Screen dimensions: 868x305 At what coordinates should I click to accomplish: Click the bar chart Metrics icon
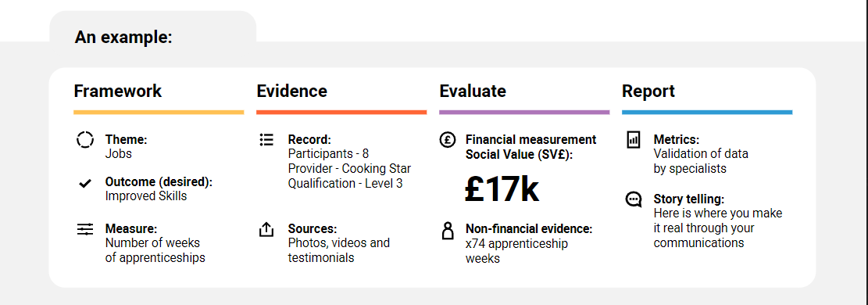click(633, 139)
